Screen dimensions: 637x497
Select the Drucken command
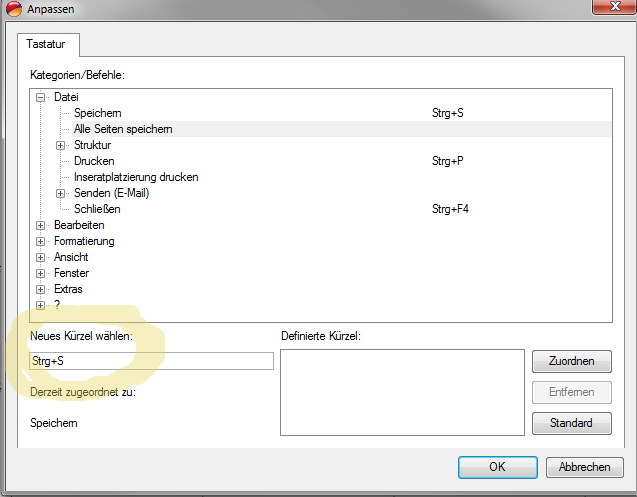click(x=94, y=161)
